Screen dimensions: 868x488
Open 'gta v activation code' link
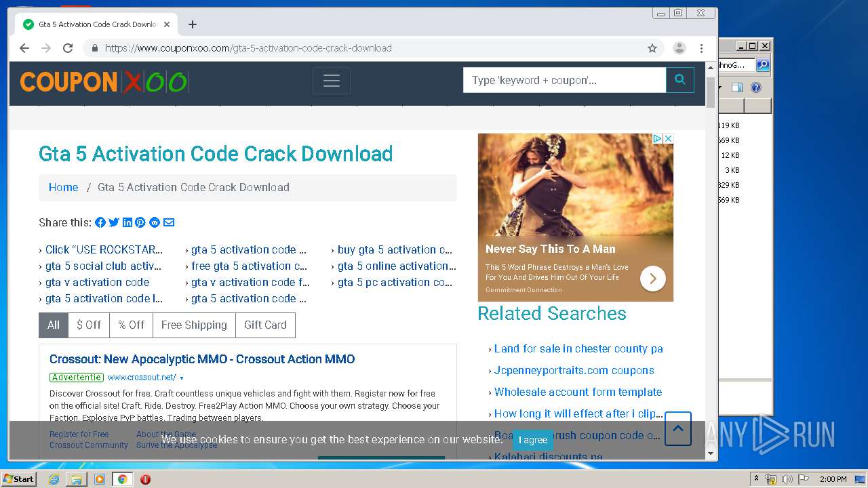tap(97, 282)
